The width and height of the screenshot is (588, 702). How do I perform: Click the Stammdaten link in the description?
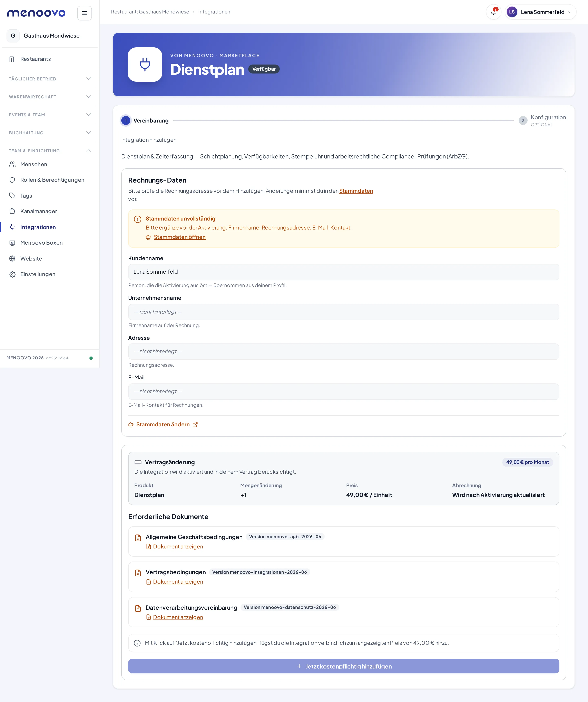[356, 191]
